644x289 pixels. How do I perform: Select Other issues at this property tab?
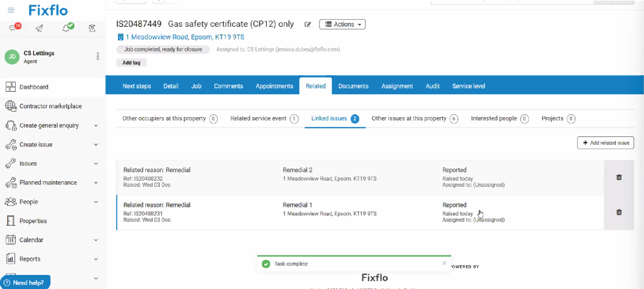click(409, 118)
